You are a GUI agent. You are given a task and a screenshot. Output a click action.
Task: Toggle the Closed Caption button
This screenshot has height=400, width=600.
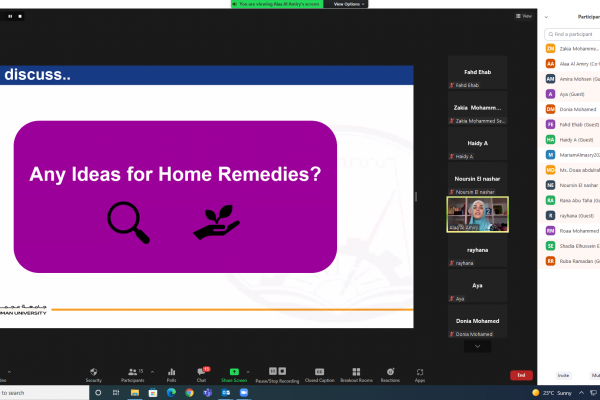coord(319,372)
